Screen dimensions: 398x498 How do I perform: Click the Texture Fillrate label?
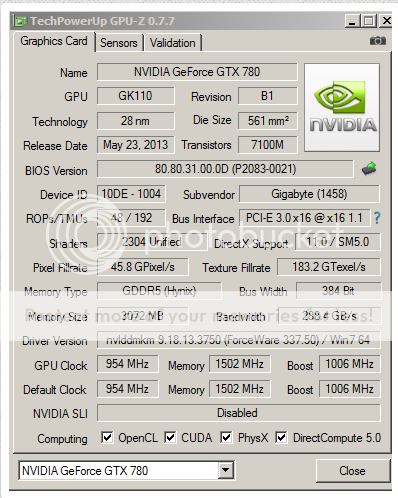point(236,268)
